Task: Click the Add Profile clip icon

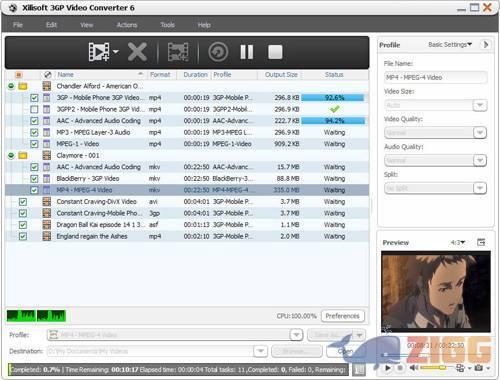Action: tap(178, 52)
